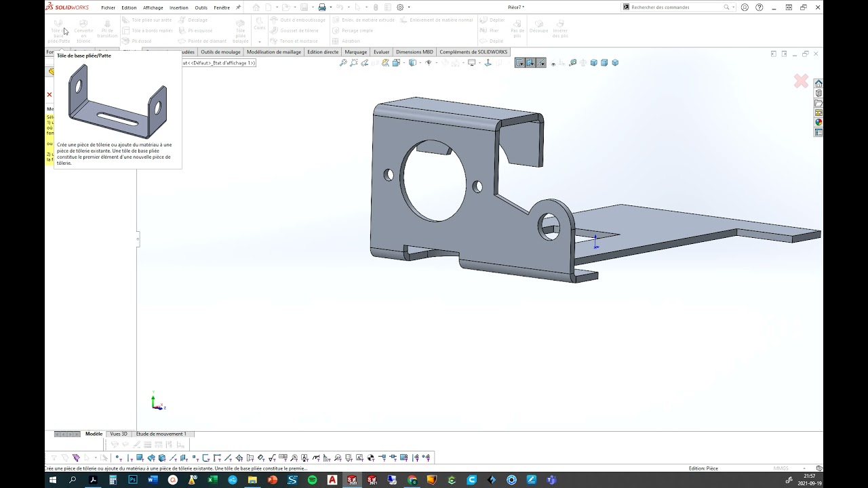Switch to the Vues 3D tab

(x=119, y=434)
